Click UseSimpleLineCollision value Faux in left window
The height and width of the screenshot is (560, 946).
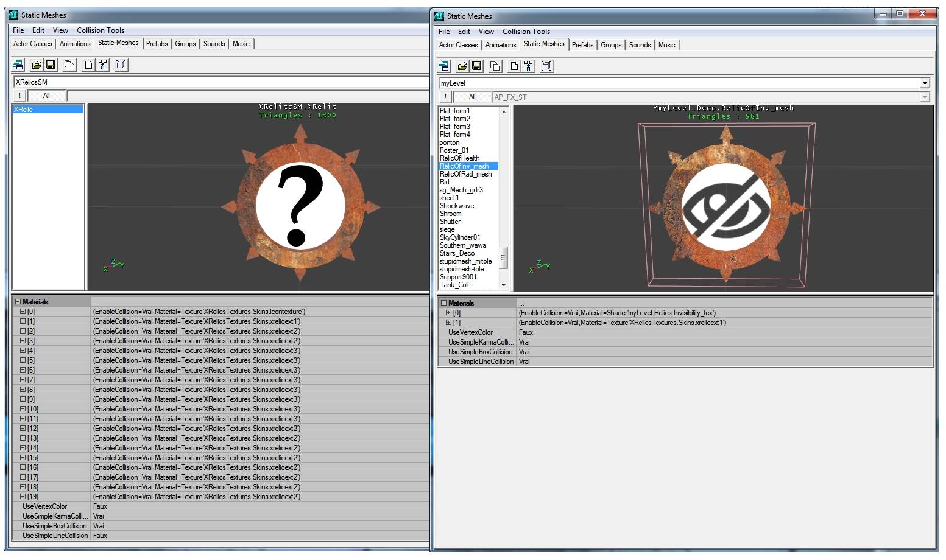pyautogui.click(x=100, y=536)
